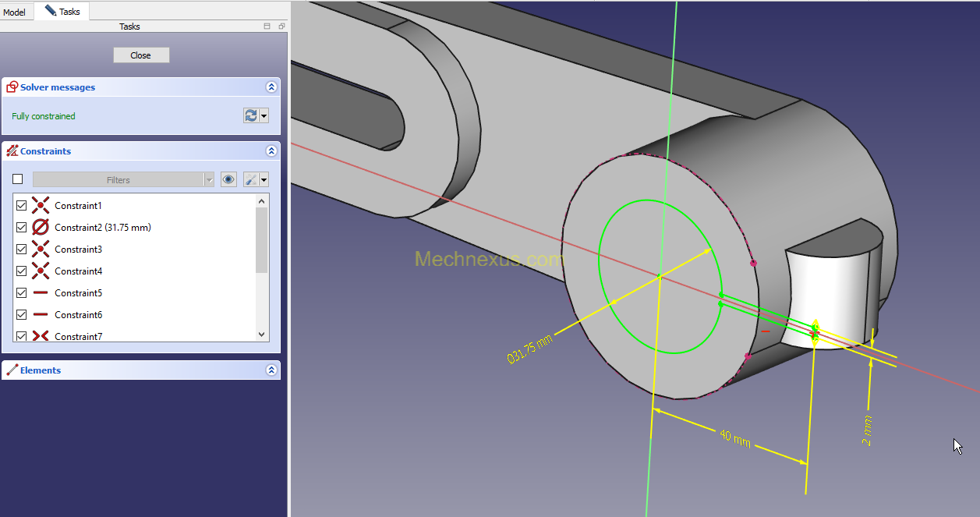This screenshot has width=980, height=517.
Task: Click the coincident icon of Constraint1
Action: pyautogui.click(x=41, y=206)
